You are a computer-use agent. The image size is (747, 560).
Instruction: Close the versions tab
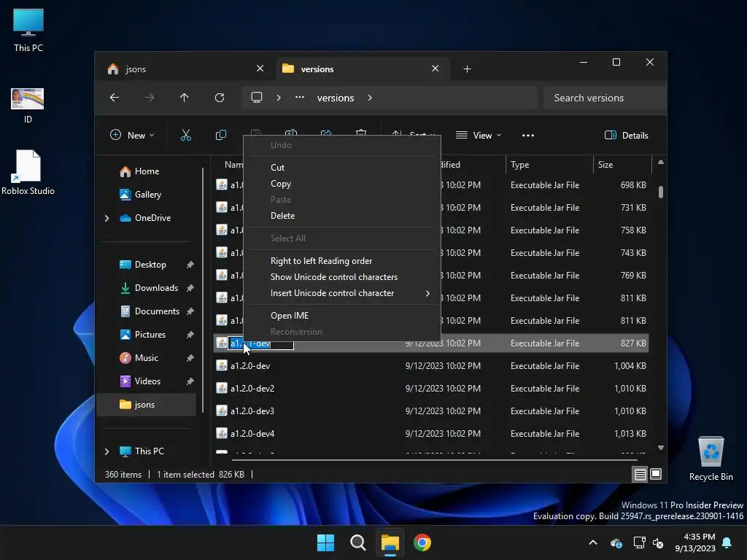pyautogui.click(x=435, y=69)
